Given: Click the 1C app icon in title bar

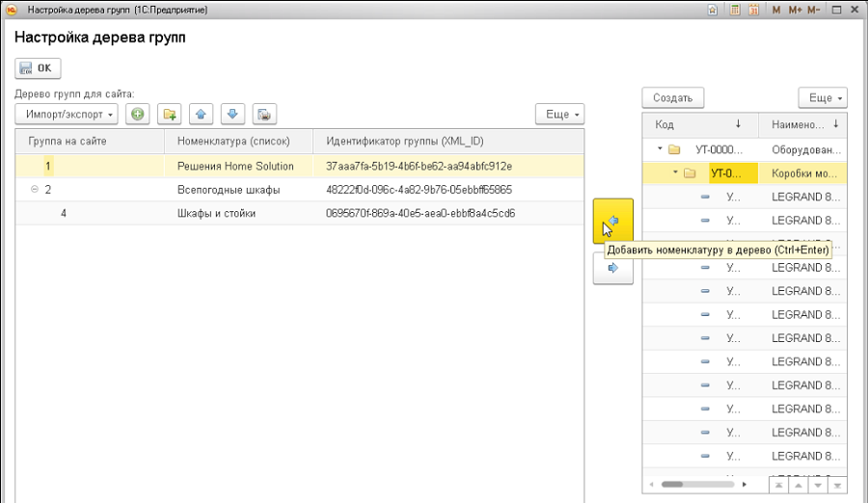Looking at the screenshot, I should 12,10.
